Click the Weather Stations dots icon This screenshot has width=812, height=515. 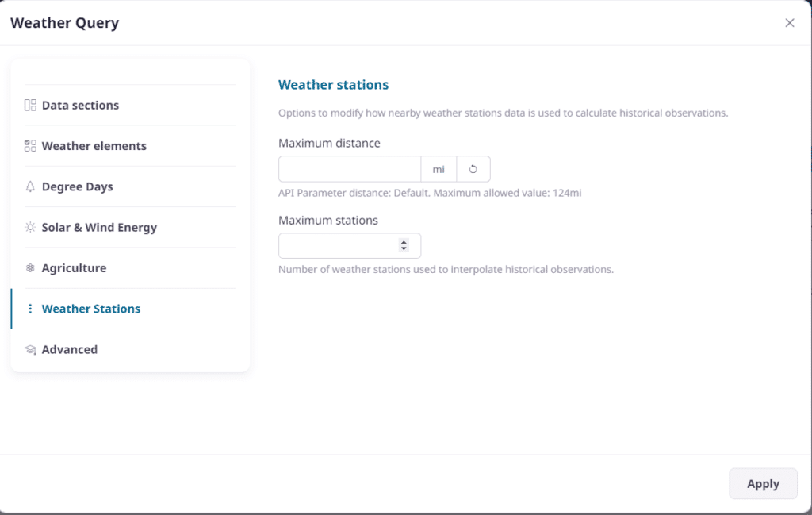(29, 309)
